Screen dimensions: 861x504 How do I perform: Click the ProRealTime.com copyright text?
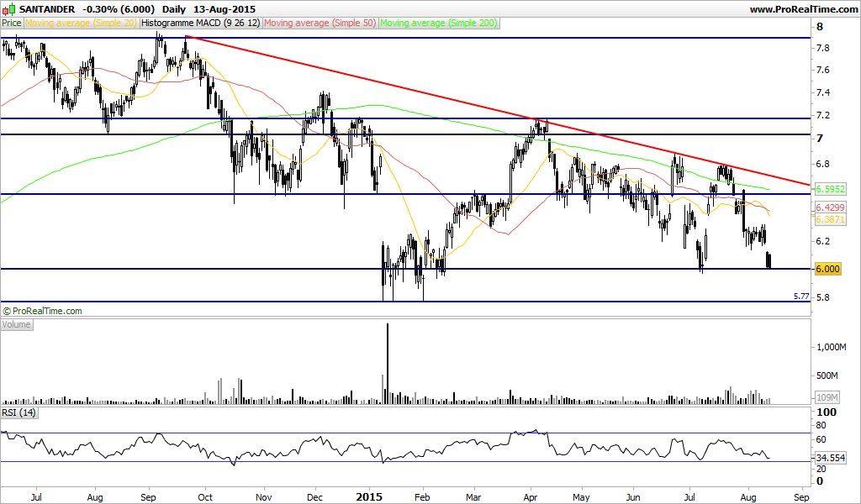pos(42,311)
